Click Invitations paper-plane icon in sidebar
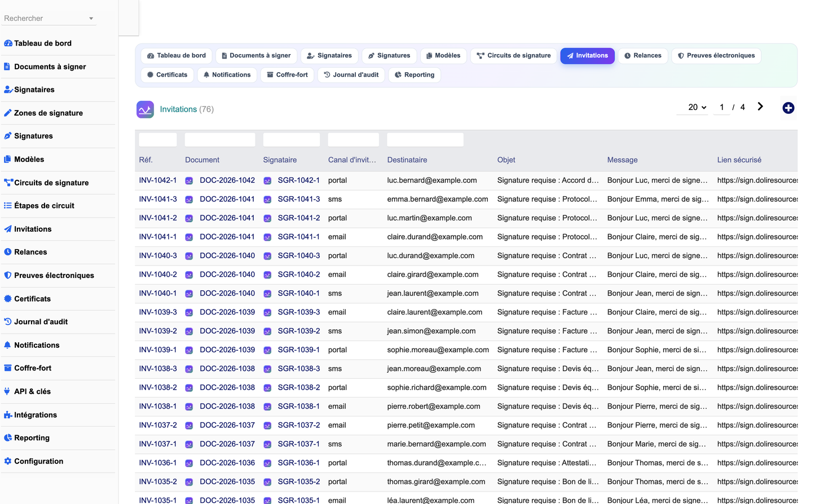815x504 pixels. tap(8, 229)
